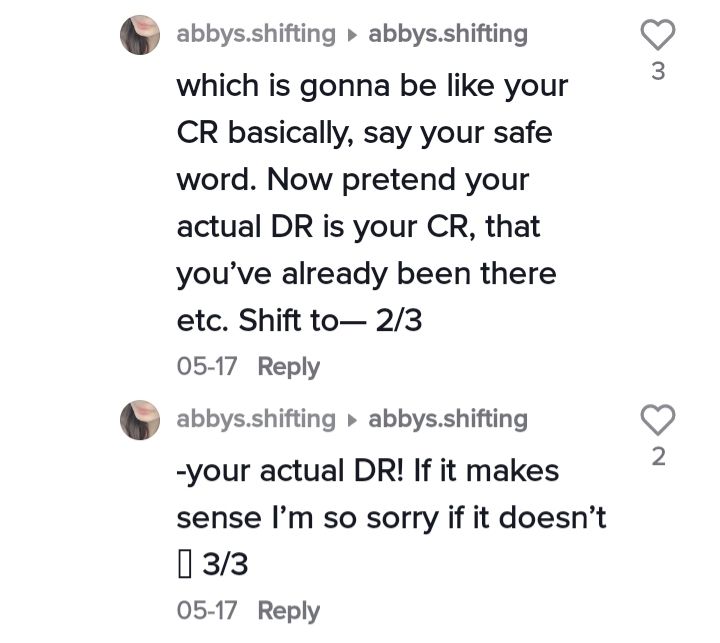The width and height of the screenshot is (720, 643).
Task: Click the reply arrow in the 2/3 comment header
Action: 352,35
